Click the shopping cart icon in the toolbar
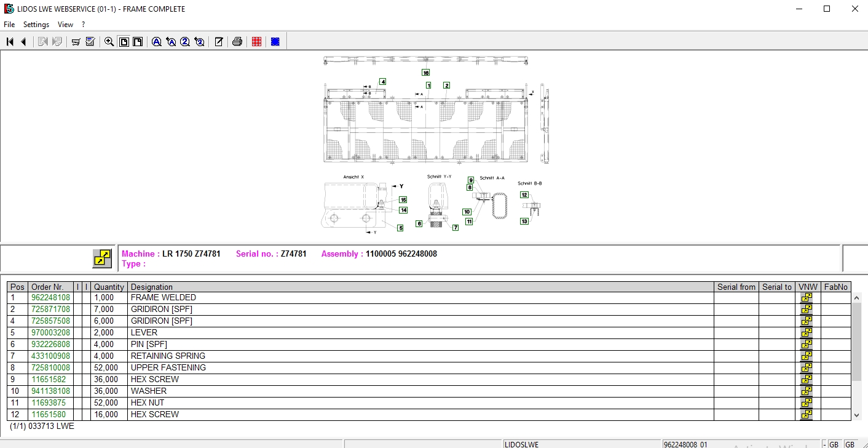Screen dimensions: 868x448 coord(76,42)
